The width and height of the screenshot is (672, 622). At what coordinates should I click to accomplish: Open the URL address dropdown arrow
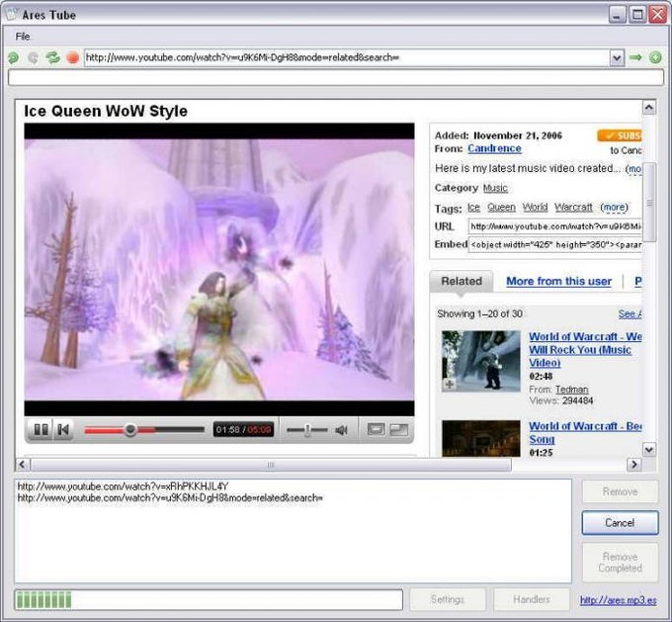point(617,57)
